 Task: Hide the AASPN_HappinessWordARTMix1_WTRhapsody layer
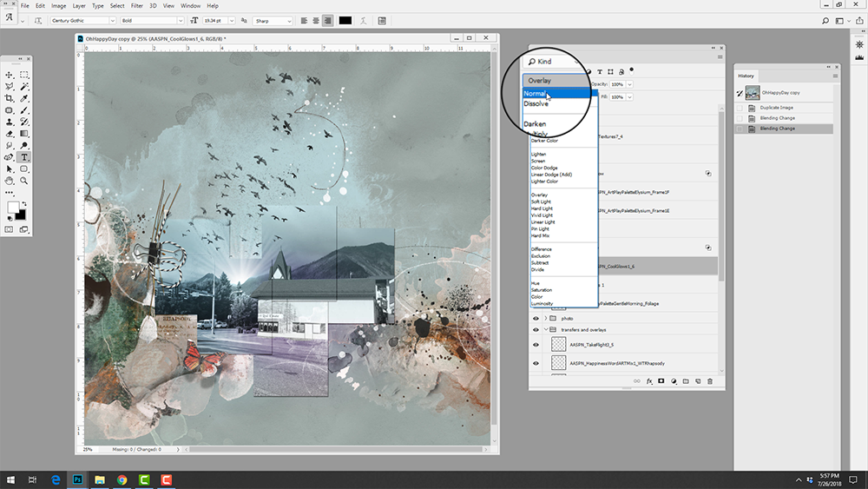[536, 364]
